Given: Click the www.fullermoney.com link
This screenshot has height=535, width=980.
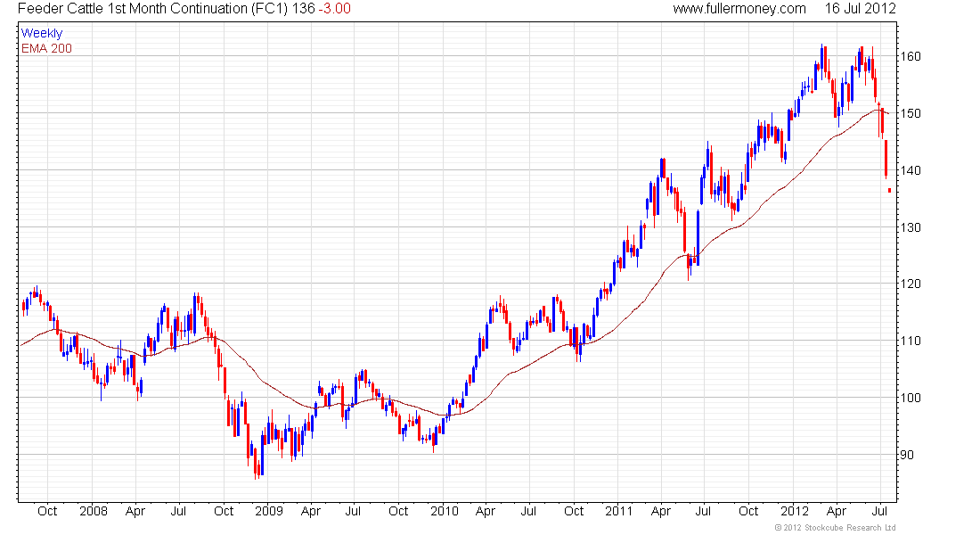Looking at the screenshot, I should coord(739,9).
